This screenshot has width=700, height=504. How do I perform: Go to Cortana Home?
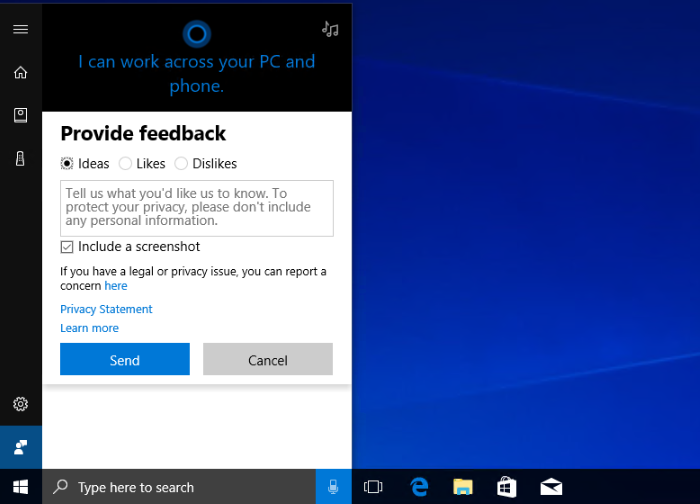click(x=21, y=72)
